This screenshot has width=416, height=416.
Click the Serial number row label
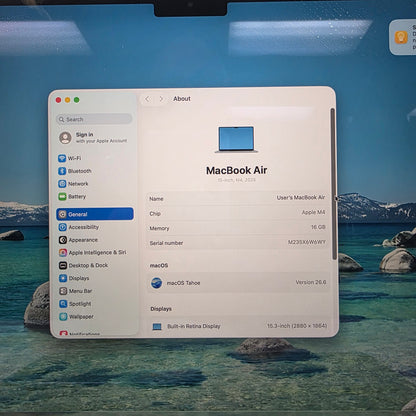[x=166, y=243]
